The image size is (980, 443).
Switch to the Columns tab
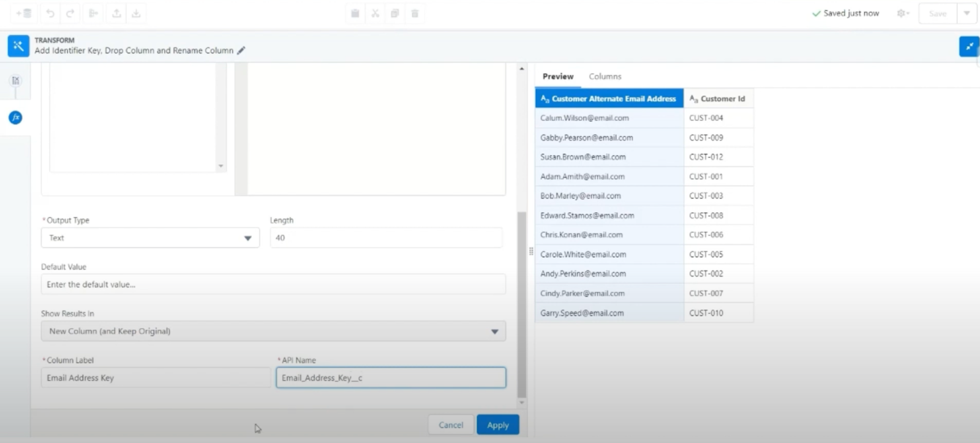click(x=605, y=77)
